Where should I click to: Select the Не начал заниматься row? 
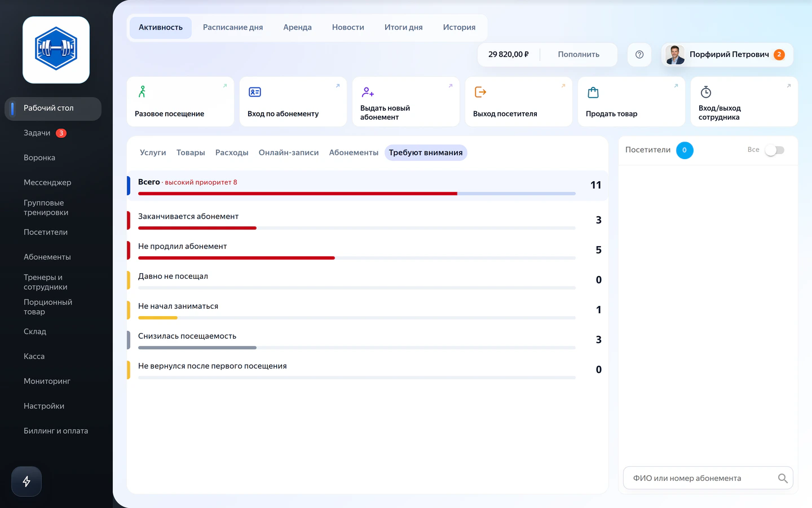coord(368,310)
